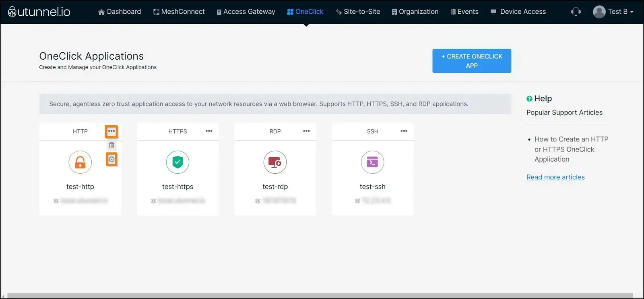Image resolution: width=644 pixels, height=299 pixels.
Task: Open the test-ssh application name
Action: pos(372,187)
